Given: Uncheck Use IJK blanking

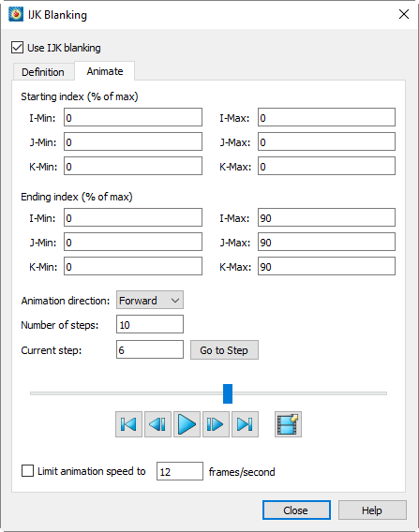Looking at the screenshot, I should click(x=17, y=48).
